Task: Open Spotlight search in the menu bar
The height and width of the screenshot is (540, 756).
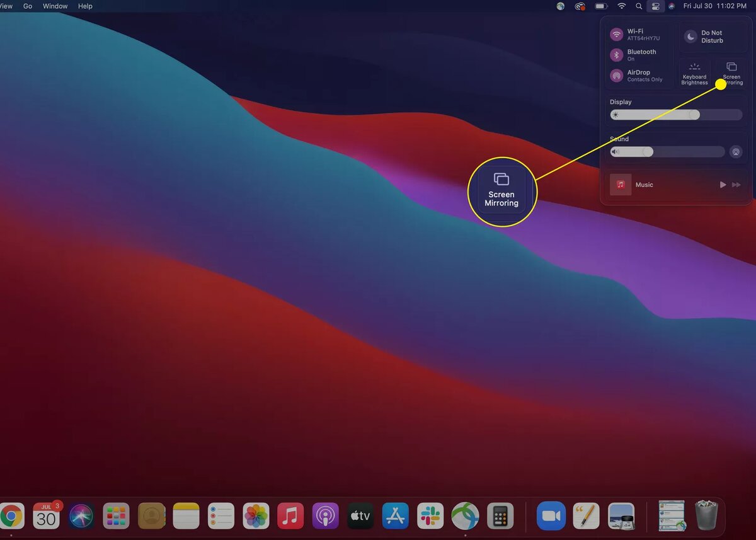Action: click(639, 6)
